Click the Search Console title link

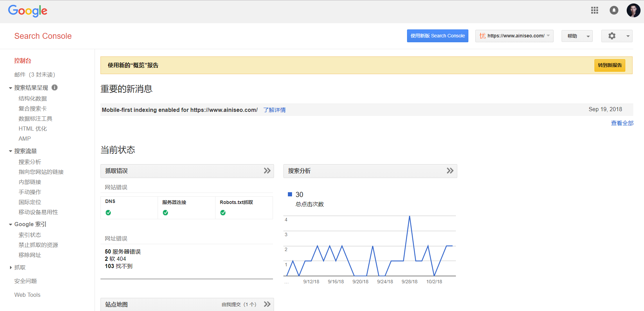[x=43, y=36]
